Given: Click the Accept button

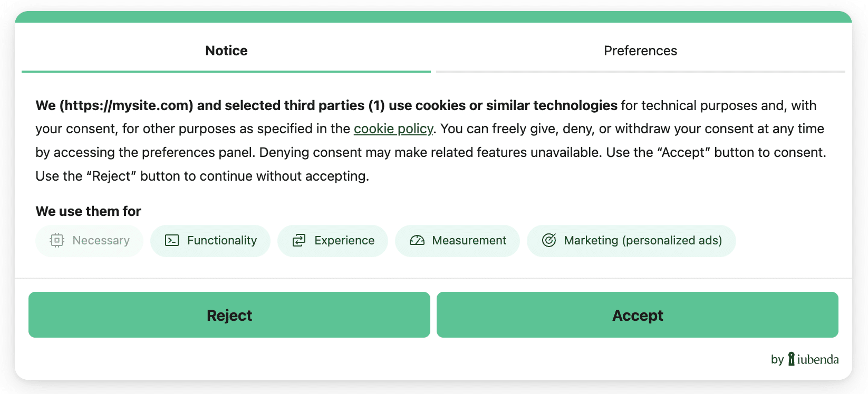Looking at the screenshot, I should pyautogui.click(x=638, y=314).
